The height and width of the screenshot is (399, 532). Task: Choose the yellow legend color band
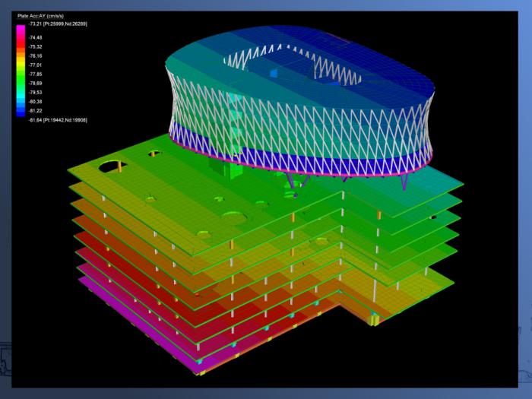click(x=21, y=61)
